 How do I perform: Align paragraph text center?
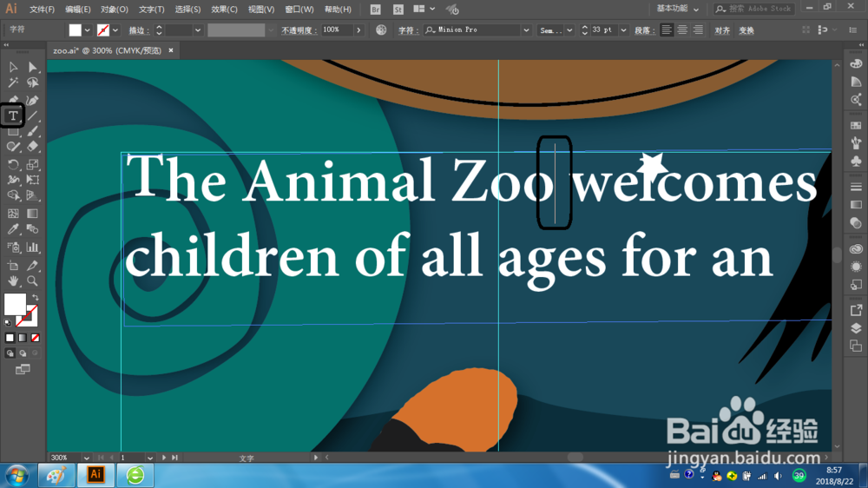pos(682,30)
